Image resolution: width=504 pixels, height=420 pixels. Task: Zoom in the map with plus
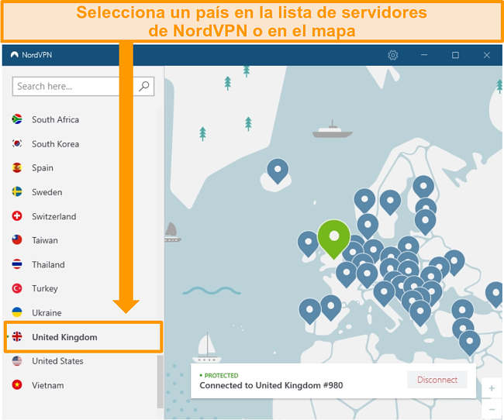tap(492, 388)
